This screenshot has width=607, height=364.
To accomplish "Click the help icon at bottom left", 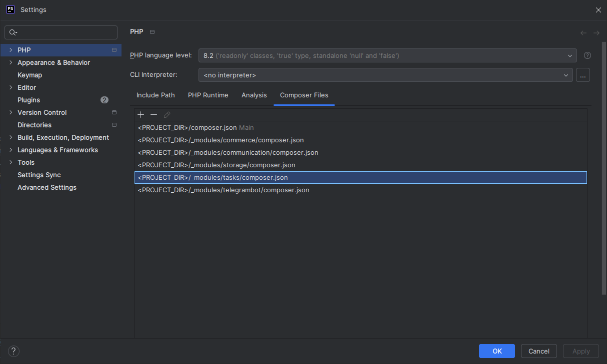I will (x=14, y=351).
